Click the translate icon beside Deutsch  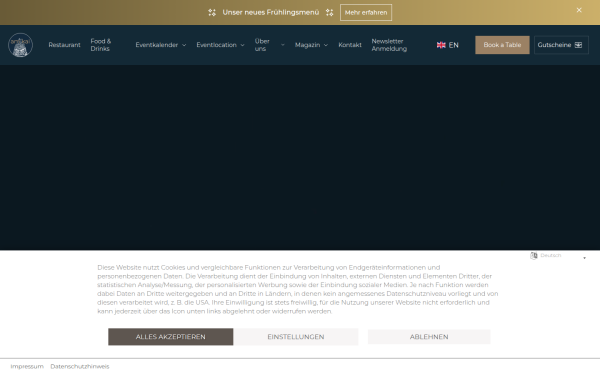tap(534, 255)
